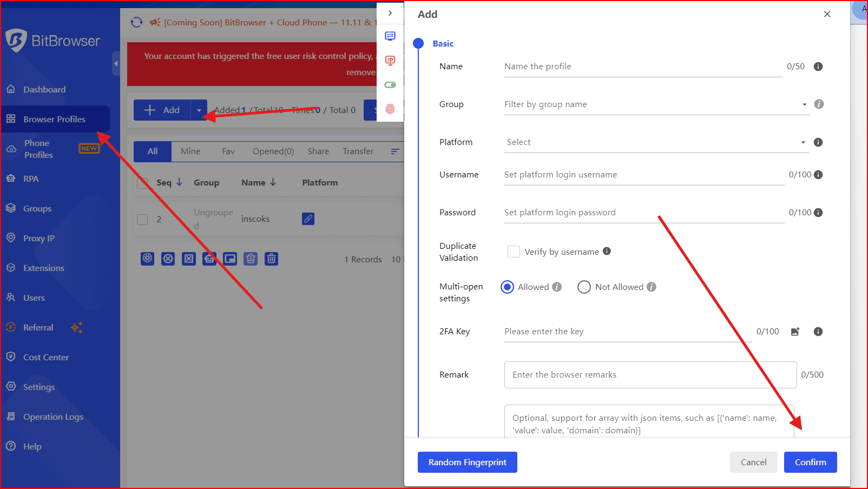Click the Random Fingerprint button
This screenshot has width=868, height=489.
tap(468, 462)
